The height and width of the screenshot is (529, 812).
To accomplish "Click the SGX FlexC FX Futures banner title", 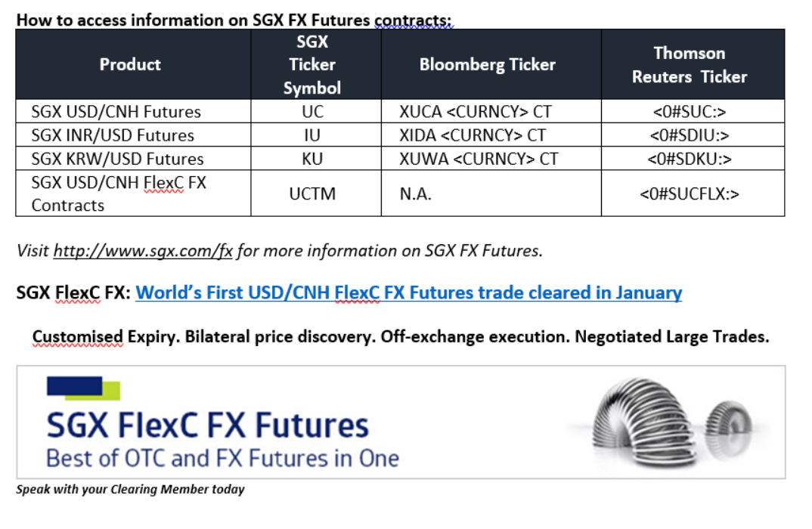I will click(x=207, y=425).
